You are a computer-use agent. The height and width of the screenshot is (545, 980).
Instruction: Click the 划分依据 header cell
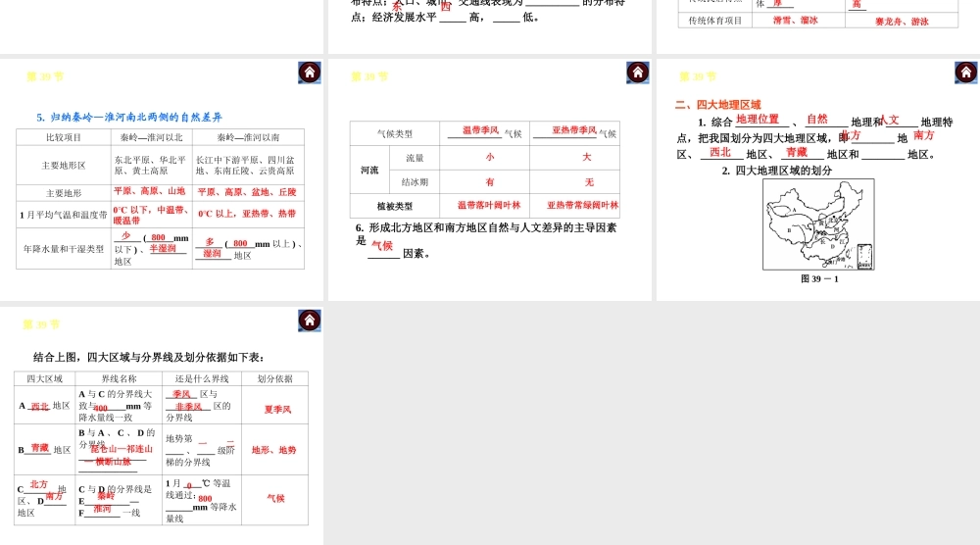coord(275,378)
